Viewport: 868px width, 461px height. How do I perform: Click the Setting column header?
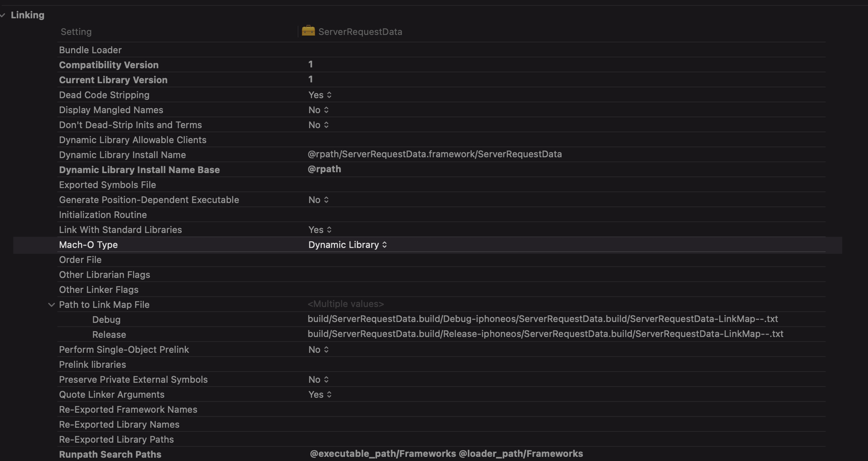point(76,32)
